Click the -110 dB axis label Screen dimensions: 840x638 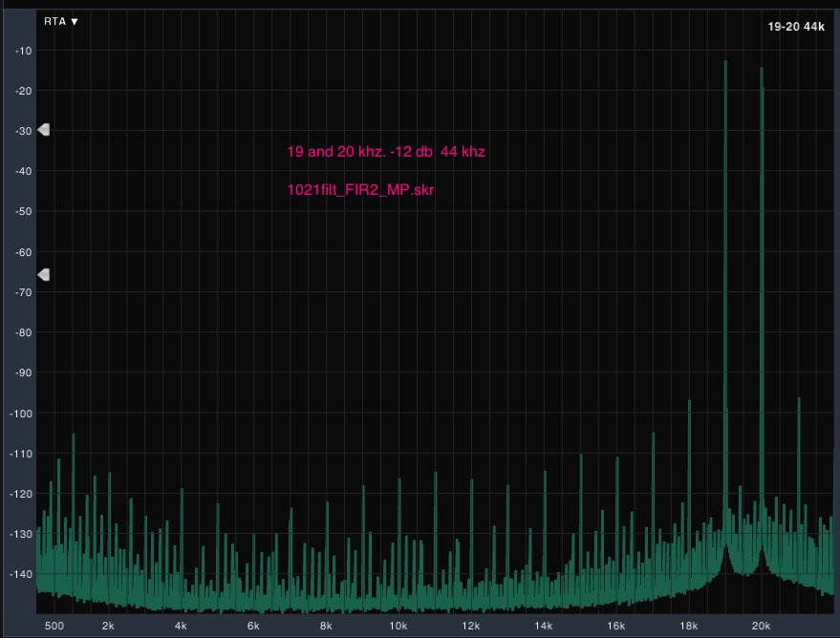click(x=21, y=454)
